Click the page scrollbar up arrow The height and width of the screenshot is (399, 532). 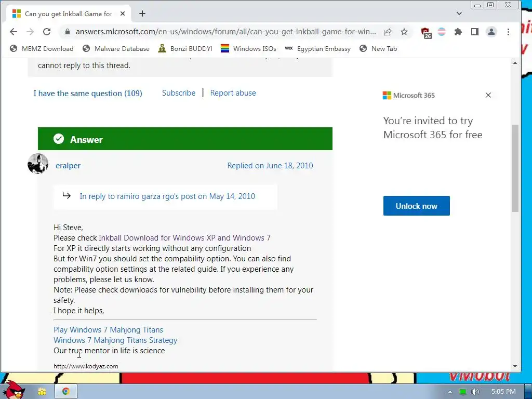pyautogui.click(x=515, y=63)
